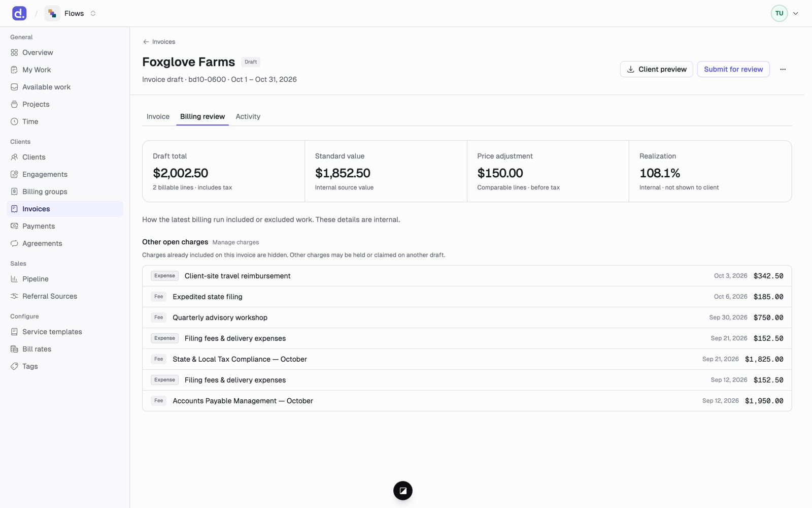
Task: Click the Billing groups icon
Action: (x=14, y=192)
